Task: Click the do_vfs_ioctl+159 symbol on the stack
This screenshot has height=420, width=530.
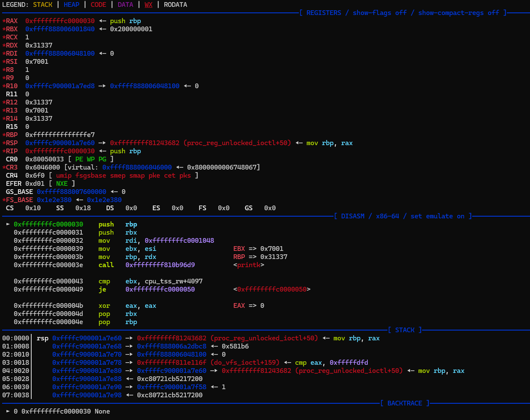Action: tap(245, 363)
